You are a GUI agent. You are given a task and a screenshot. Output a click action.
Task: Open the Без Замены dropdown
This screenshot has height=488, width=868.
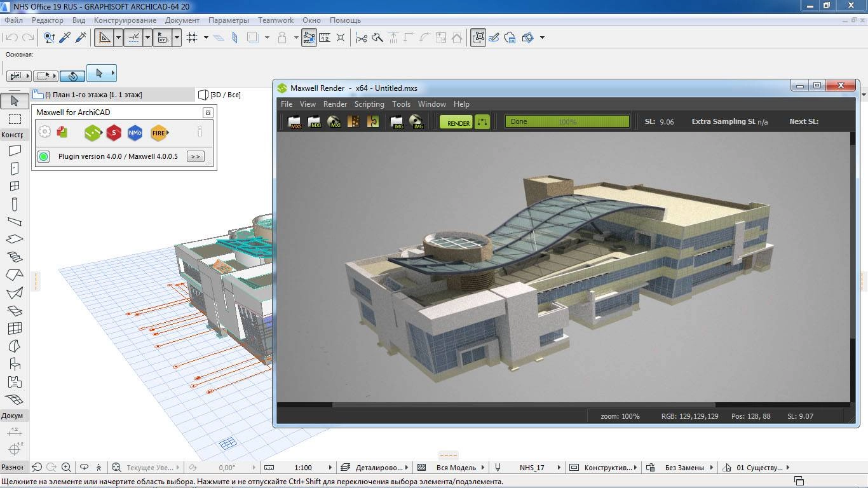[x=680, y=467]
